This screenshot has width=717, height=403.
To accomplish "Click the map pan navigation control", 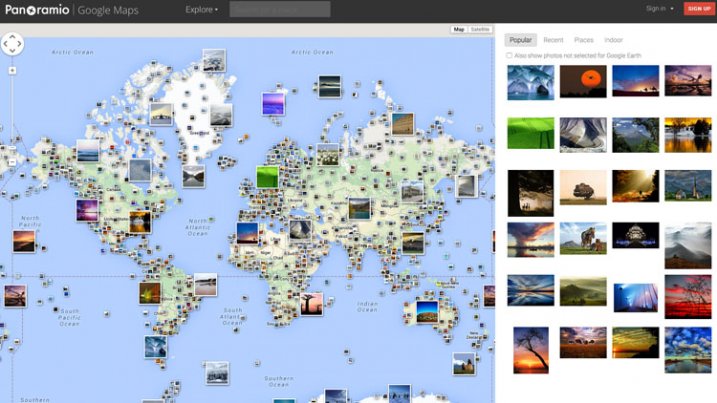I will click(12, 44).
